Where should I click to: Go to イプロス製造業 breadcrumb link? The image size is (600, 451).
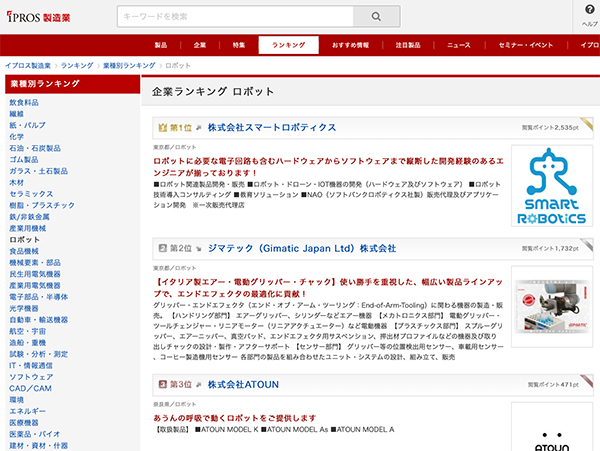[x=28, y=65]
